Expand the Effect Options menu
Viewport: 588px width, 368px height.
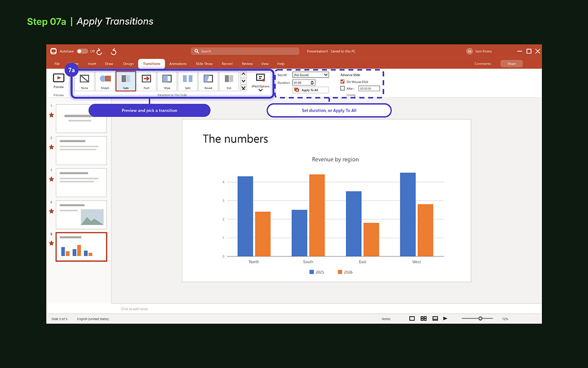click(260, 81)
